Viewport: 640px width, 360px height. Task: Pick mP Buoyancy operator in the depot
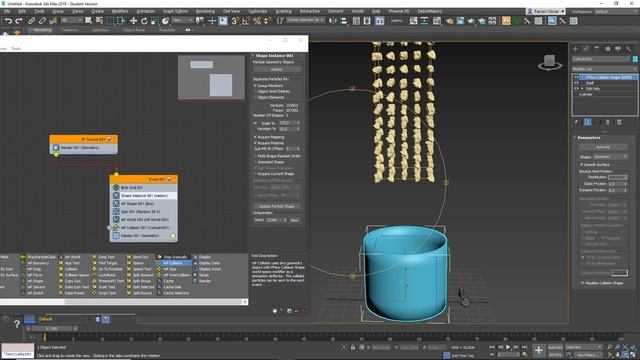tap(35, 263)
